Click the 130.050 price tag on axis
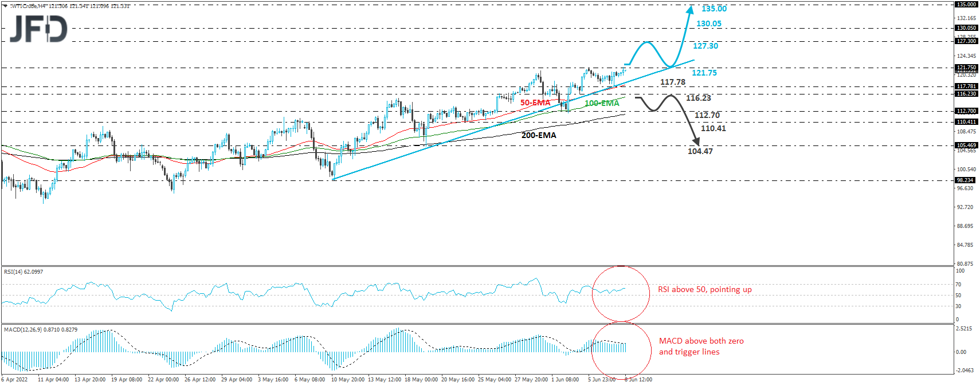The height and width of the screenshot is (386, 980). click(966, 28)
